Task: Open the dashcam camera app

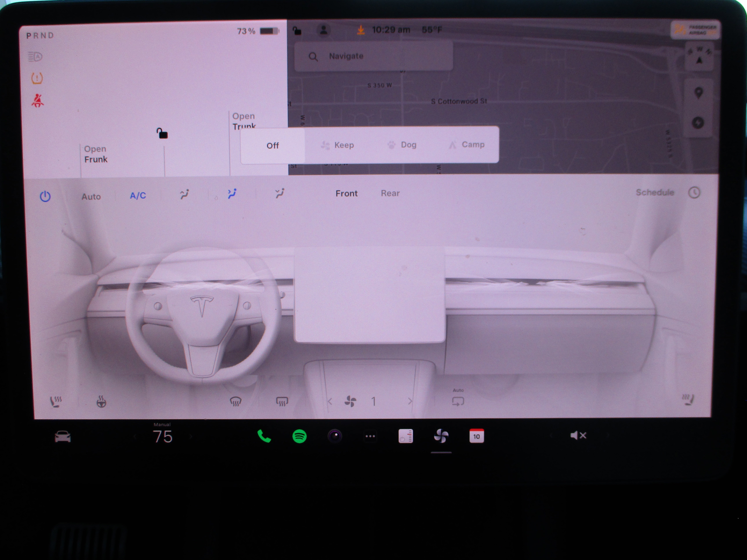Action: point(335,436)
